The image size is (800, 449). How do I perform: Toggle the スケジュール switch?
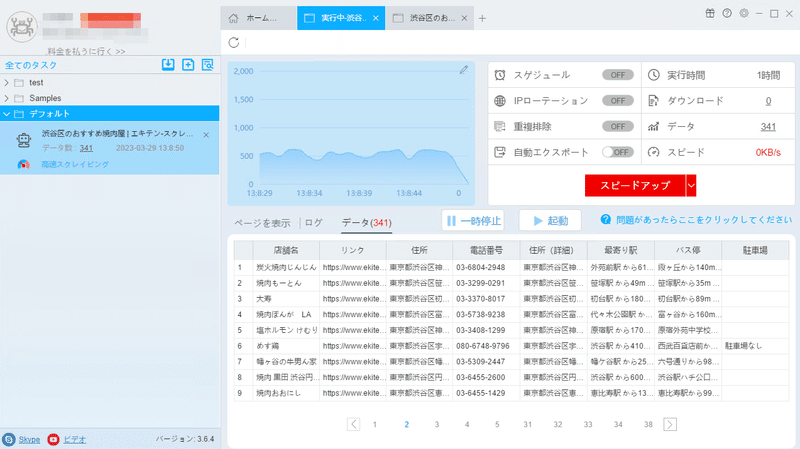coord(618,75)
